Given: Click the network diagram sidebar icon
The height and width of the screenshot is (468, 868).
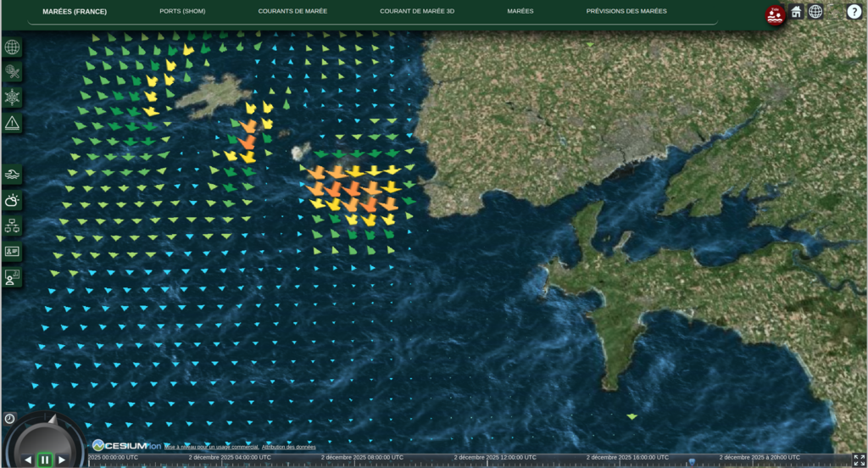Looking at the screenshot, I should 12,226.
